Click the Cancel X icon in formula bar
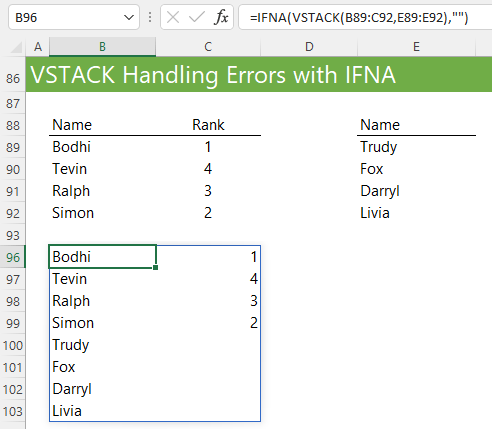Viewport: 492px width, 429px height. (x=173, y=17)
